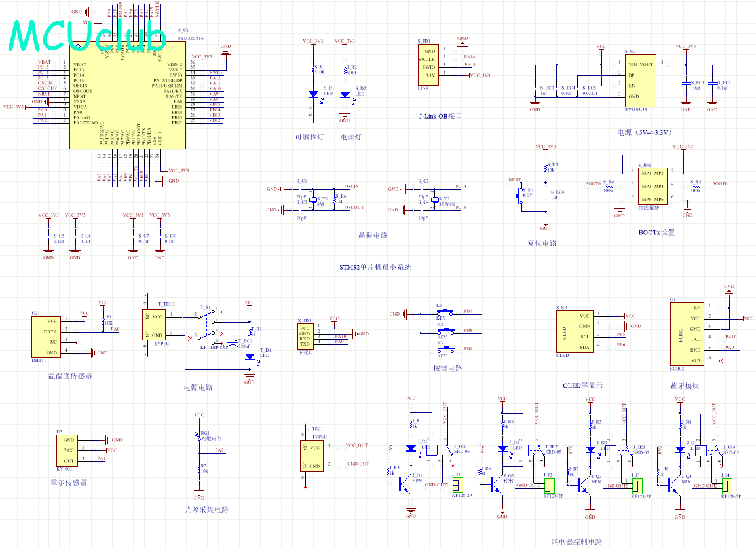The height and width of the screenshot is (548, 756).
Task: Click the '继电器控制电路' label
Action: click(x=576, y=541)
